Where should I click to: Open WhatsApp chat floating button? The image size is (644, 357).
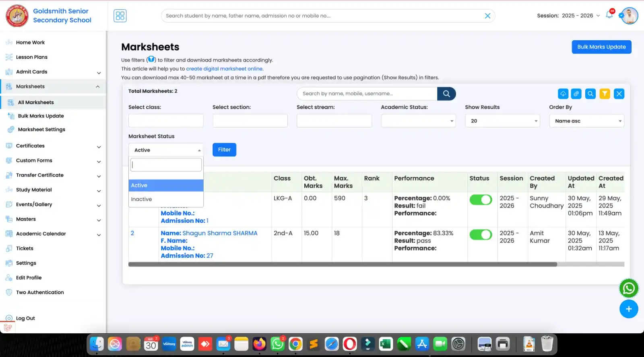[x=629, y=288]
